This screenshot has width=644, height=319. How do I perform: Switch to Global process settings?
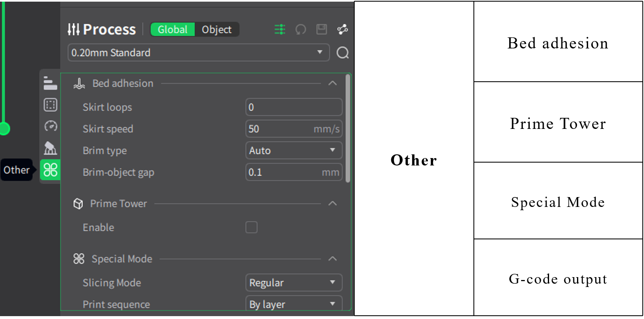coord(173,30)
